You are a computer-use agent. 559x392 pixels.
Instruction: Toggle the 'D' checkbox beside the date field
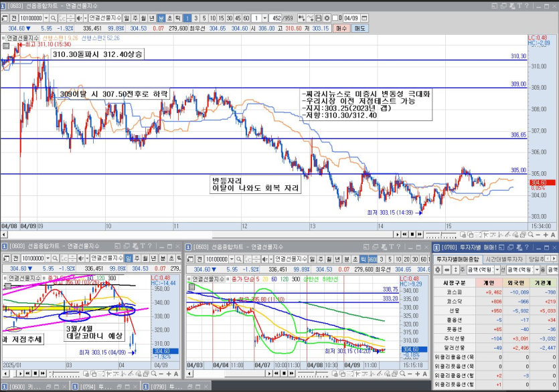(x=335, y=18)
